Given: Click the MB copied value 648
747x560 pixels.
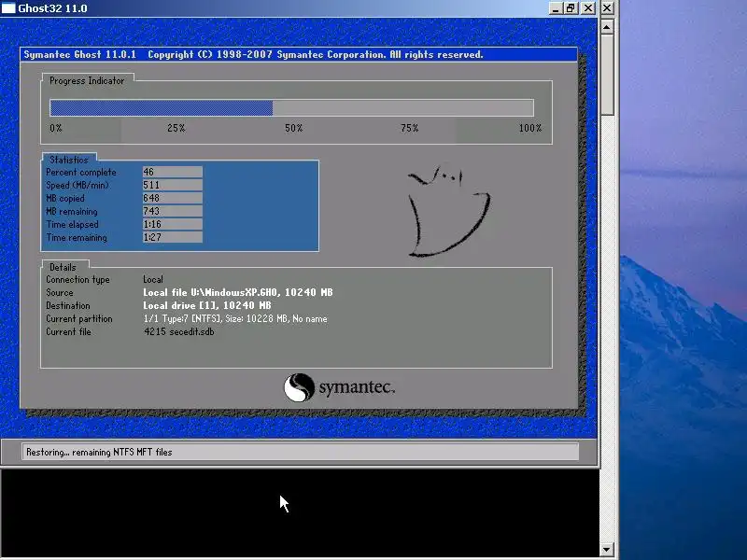Looking at the screenshot, I should pyautogui.click(x=173, y=198).
